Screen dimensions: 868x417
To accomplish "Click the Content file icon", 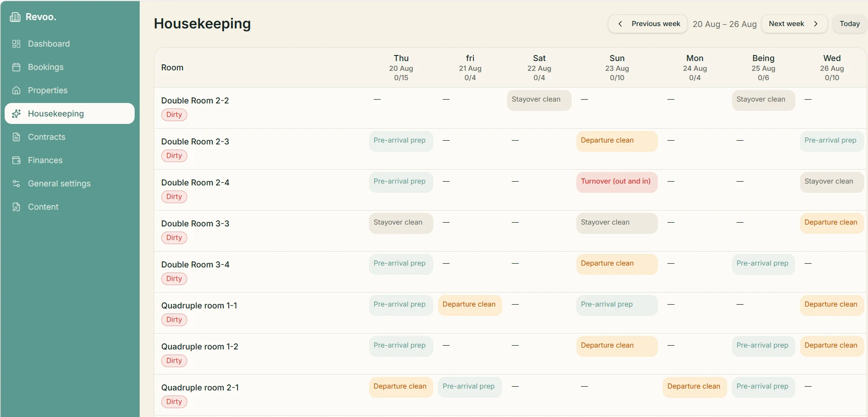I will click(16, 207).
